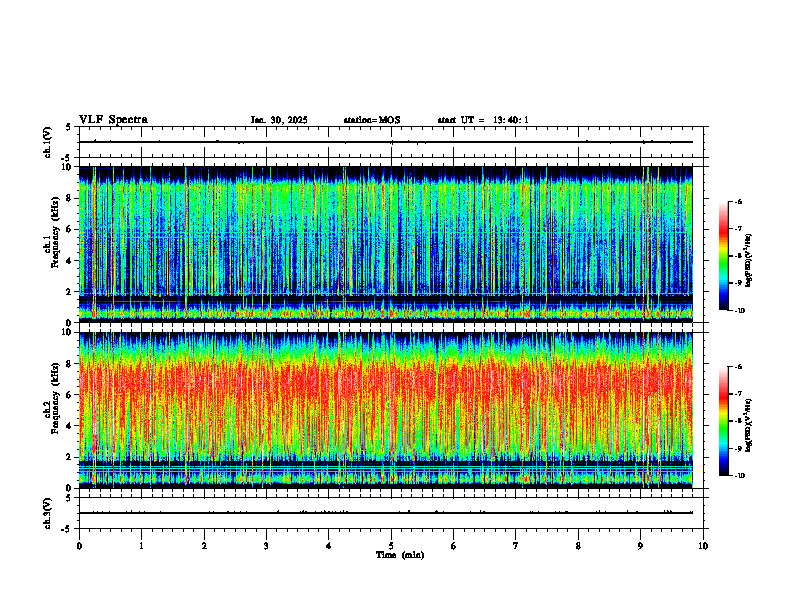Click the "ch.1(V)" waveform axis label
The image size is (792, 612).
pyautogui.click(x=48, y=142)
